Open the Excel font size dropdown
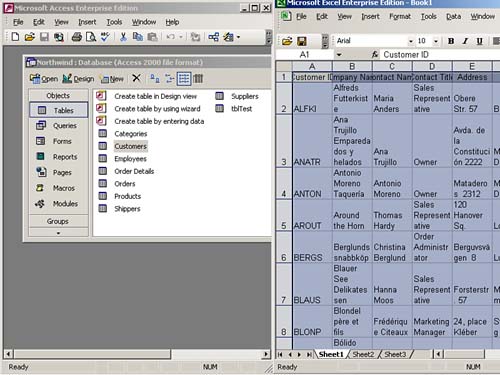 point(436,41)
